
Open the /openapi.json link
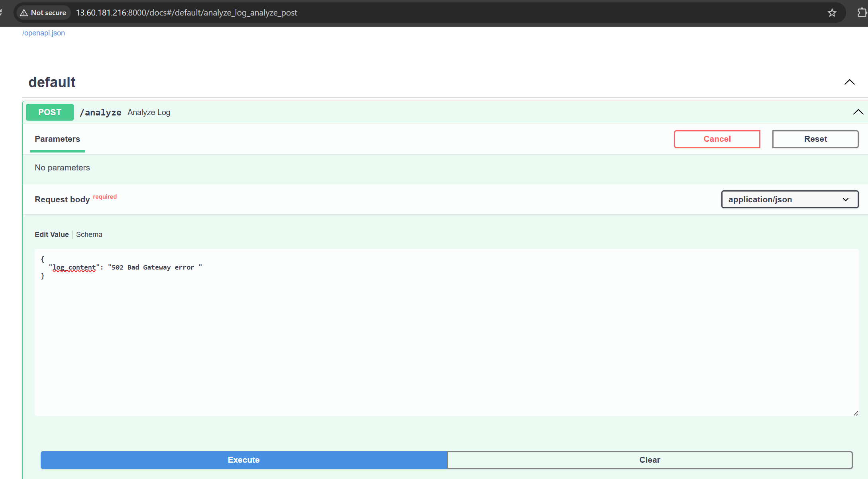[x=43, y=33]
